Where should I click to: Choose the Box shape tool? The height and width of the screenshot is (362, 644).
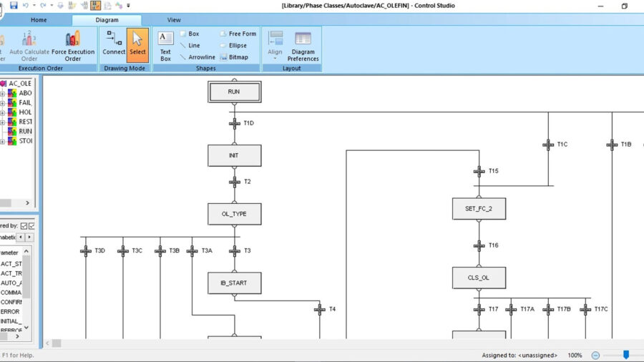click(190, 34)
